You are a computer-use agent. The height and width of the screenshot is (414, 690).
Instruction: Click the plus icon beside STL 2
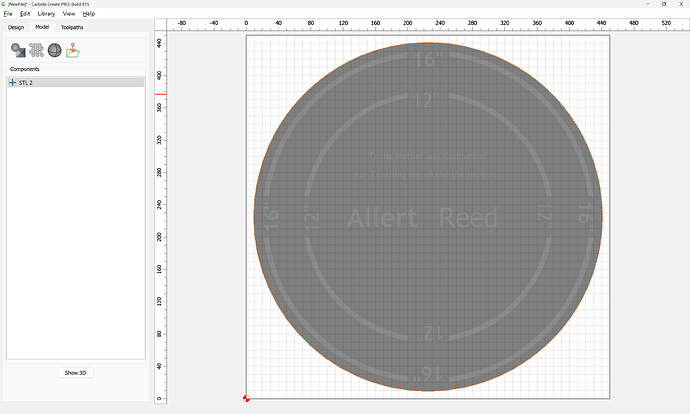coord(12,83)
